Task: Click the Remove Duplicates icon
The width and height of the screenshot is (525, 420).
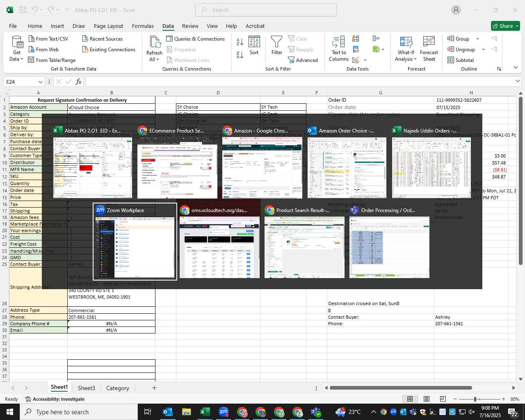Action: click(356, 49)
